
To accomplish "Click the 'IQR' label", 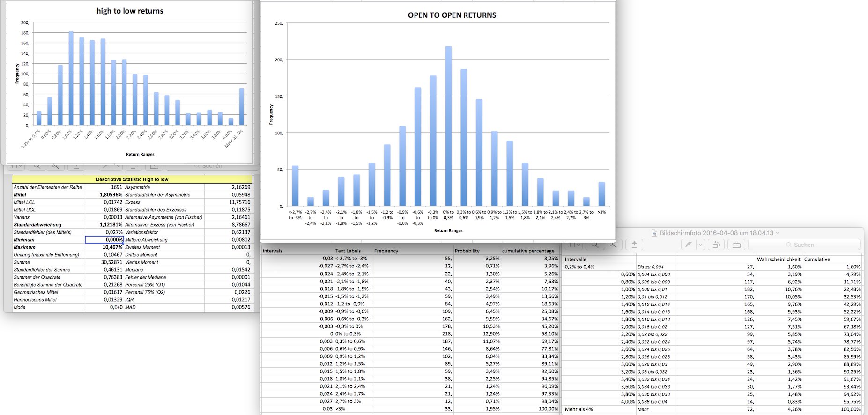I will 129,300.
